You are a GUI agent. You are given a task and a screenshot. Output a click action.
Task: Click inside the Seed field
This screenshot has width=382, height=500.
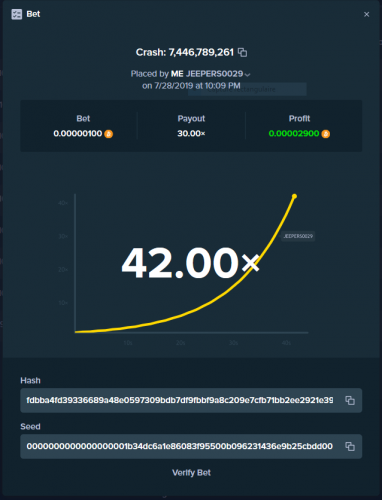pyautogui.click(x=191, y=446)
